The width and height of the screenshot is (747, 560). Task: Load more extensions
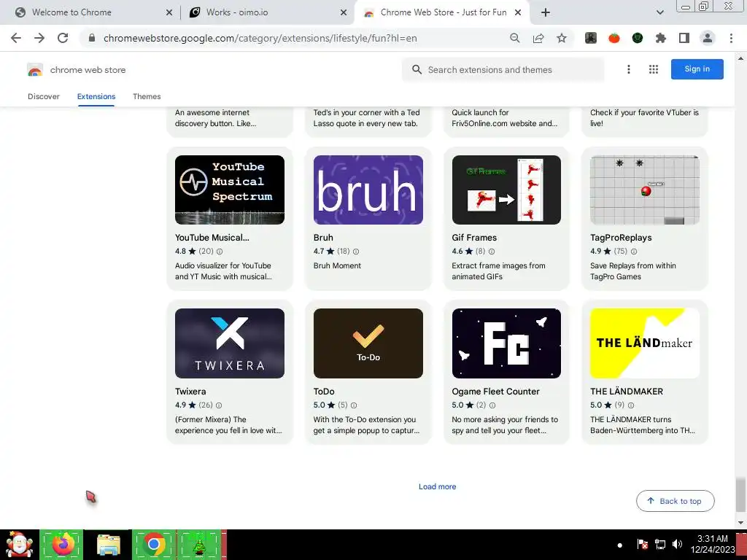438,486
